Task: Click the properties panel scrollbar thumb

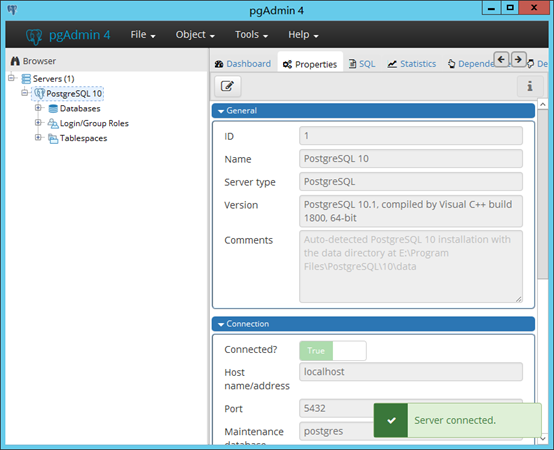Action: 543,194
